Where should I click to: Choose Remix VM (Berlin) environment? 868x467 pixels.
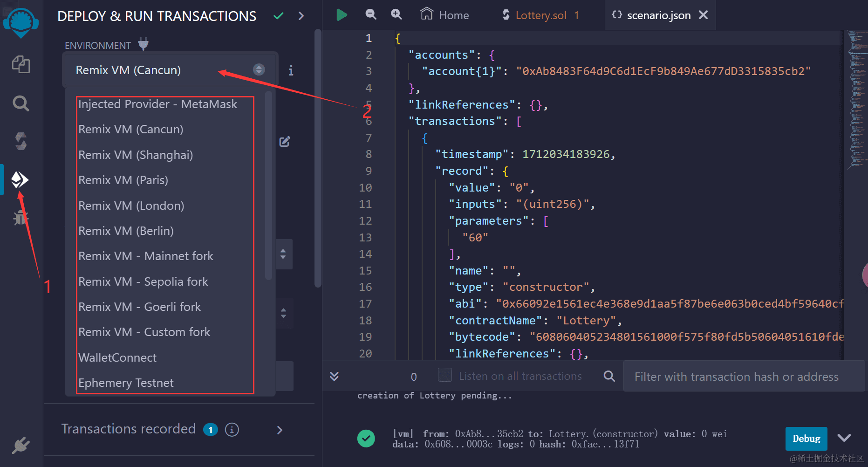pos(126,231)
